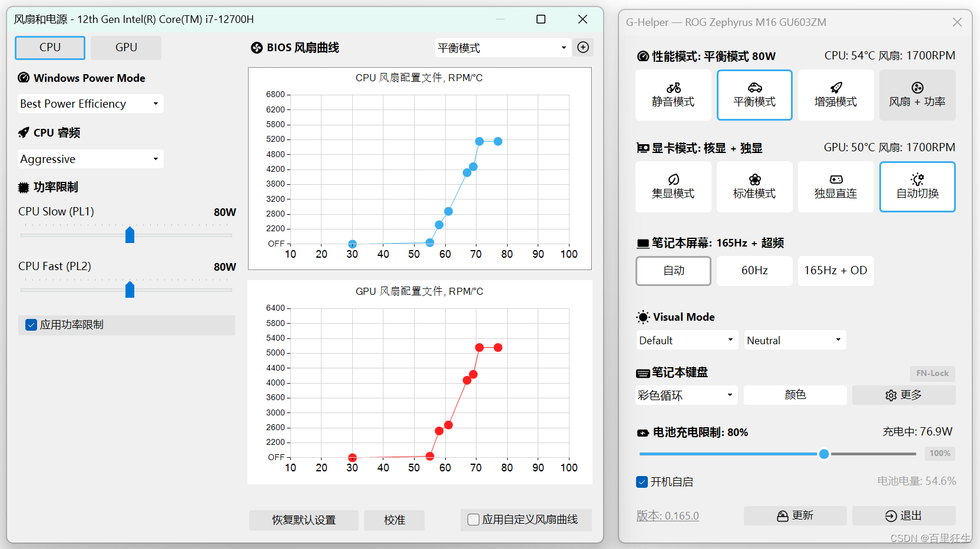Open the keyboard backlight mode dropdown
Viewport: 980px width, 549px height.
[x=687, y=395]
